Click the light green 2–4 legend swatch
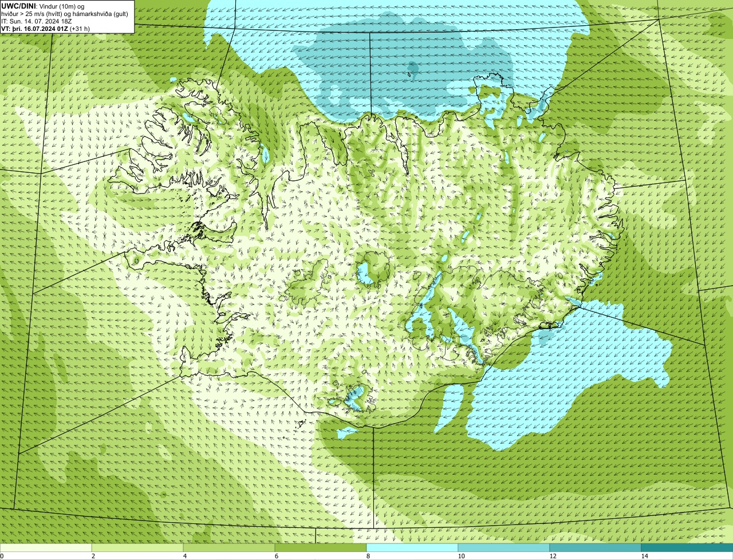This screenshot has width=733, height=560. point(137,547)
